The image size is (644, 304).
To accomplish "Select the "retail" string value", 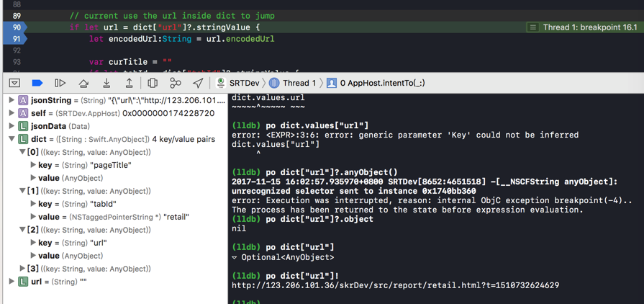I will [x=176, y=217].
